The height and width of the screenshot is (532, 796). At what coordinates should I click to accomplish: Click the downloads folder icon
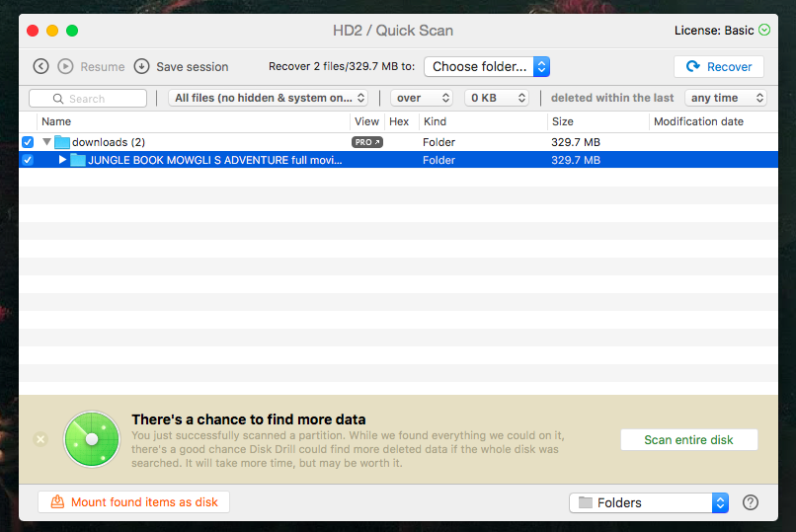coord(62,142)
